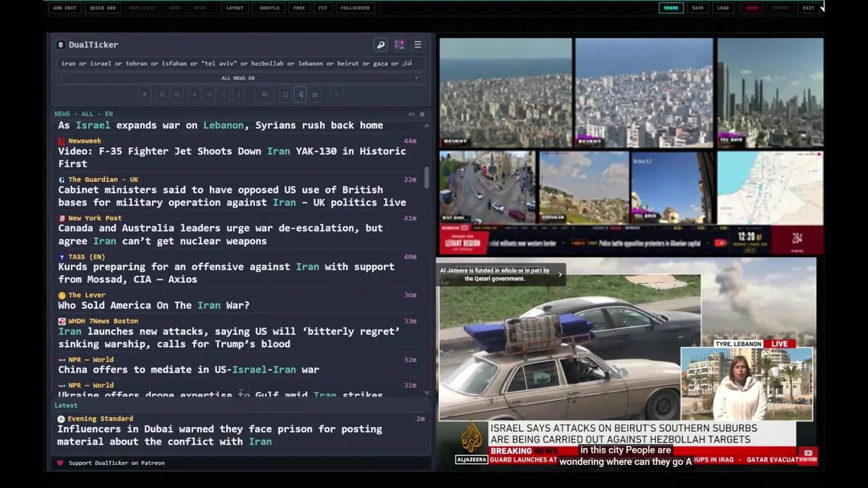
Task: Open TASS Kurds preparing offensive headline
Action: (x=226, y=273)
